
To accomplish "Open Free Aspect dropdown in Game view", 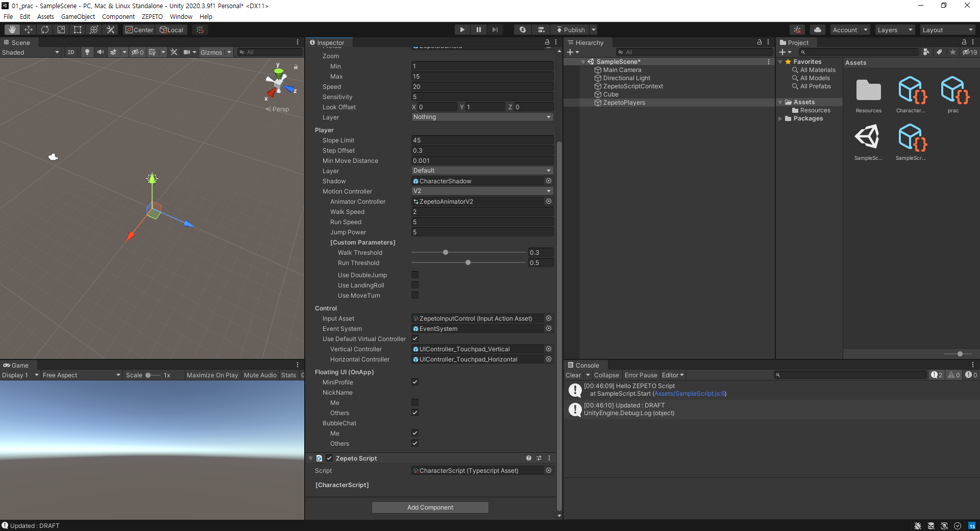I will tap(82, 375).
